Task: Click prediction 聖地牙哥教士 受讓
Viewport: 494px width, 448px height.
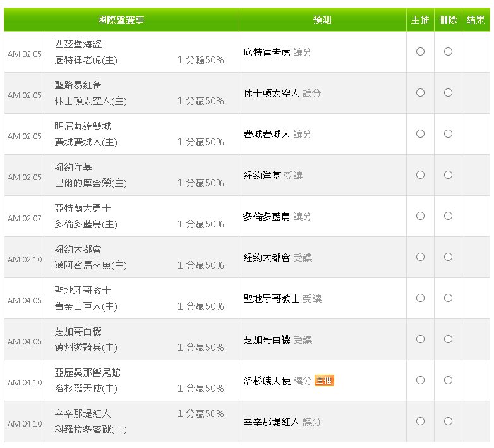Action: pos(282,299)
